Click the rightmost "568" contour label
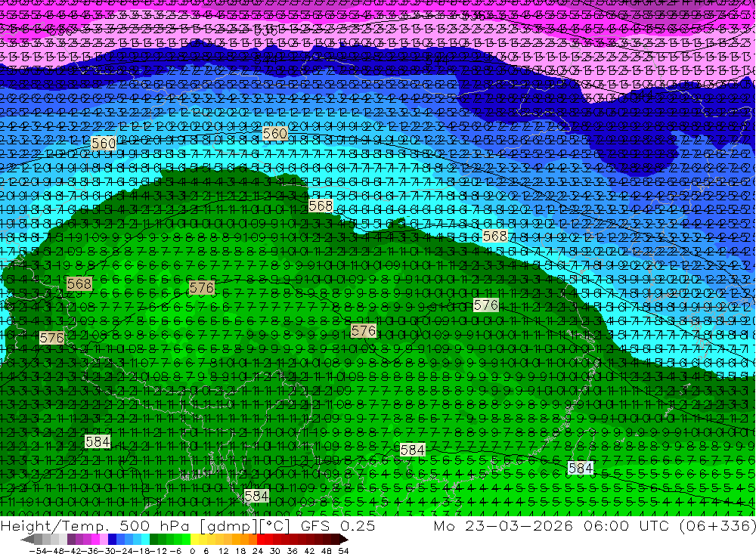The width and height of the screenshot is (756, 554). (494, 237)
